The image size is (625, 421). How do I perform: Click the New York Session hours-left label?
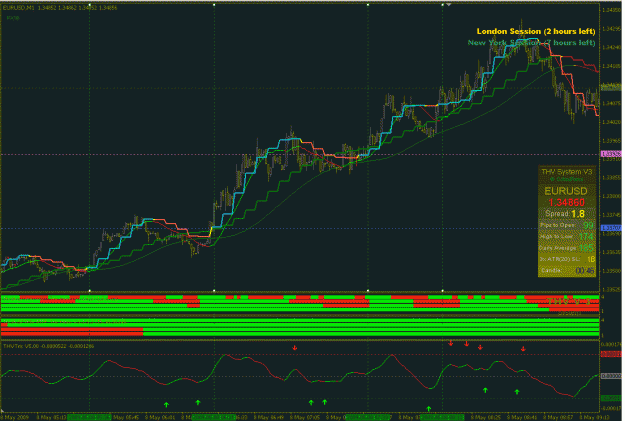(x=531, y=43)
